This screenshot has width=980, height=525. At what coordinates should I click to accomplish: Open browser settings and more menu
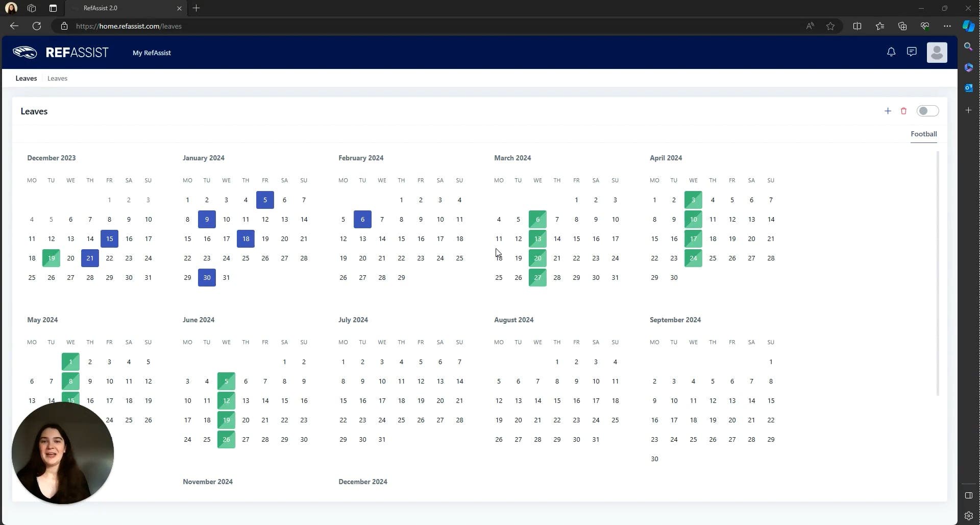point(947,26)
